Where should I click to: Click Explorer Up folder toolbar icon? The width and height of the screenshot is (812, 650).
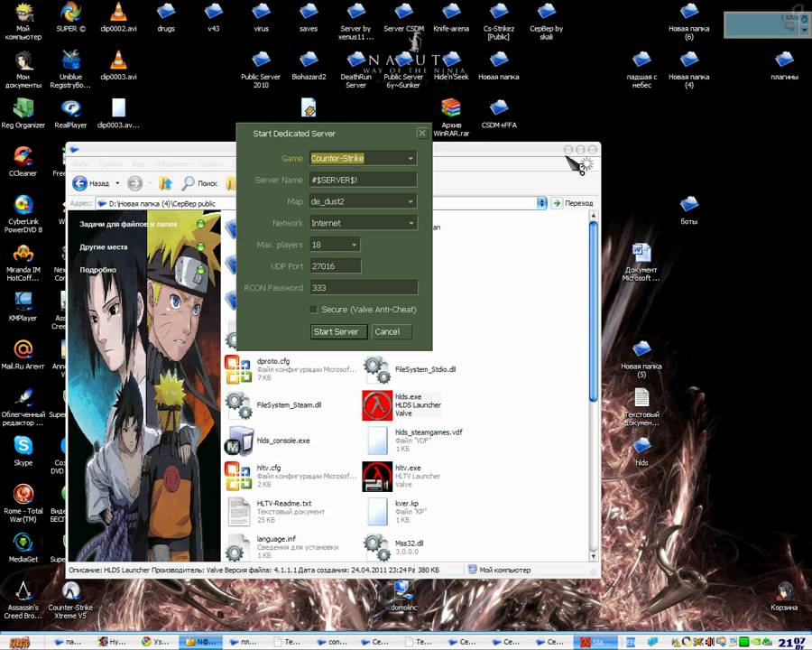click(x=166, y=183)
